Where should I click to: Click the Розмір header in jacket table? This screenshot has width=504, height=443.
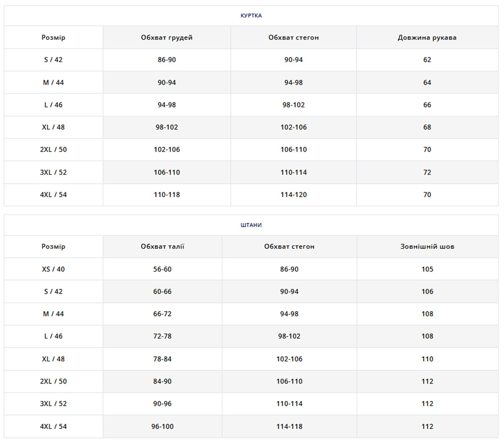click(x=53, y=38)
